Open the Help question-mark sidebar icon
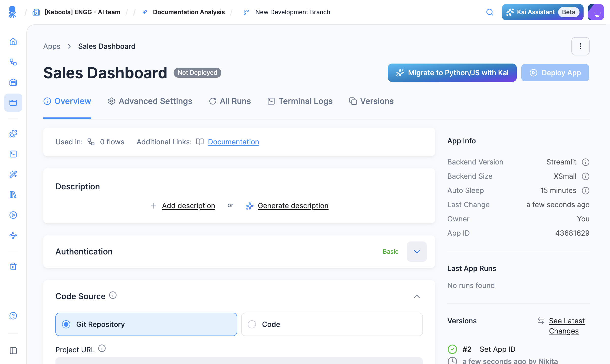The width and height of the screenshot is (610, 364). coord(13,316)
